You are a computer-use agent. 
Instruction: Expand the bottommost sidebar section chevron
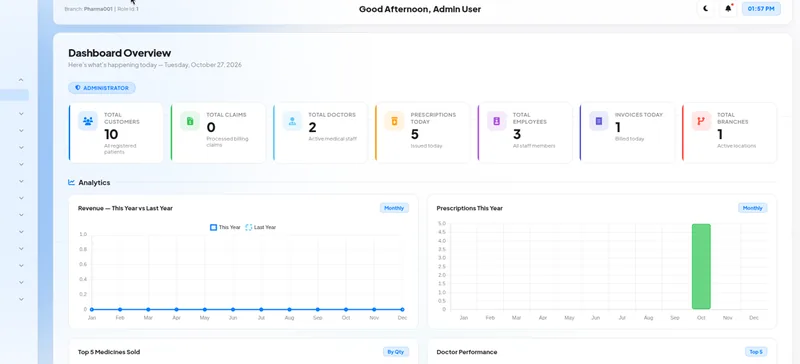pyautogui.click(x=21, y=299)
